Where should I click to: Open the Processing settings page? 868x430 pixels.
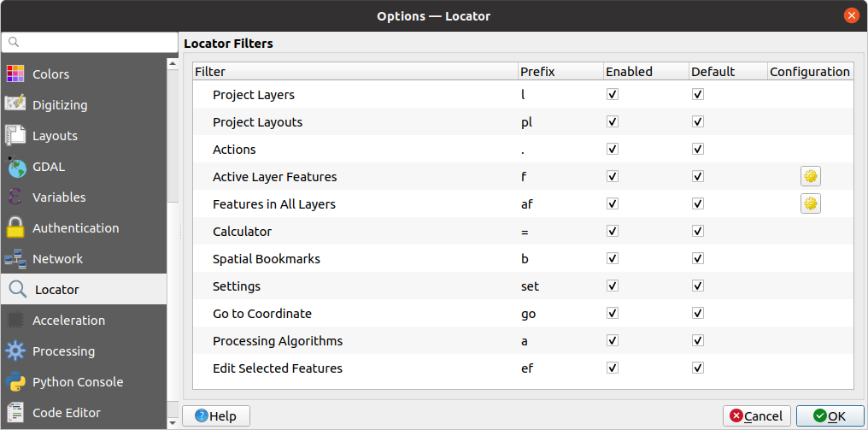tap(63, 351)
